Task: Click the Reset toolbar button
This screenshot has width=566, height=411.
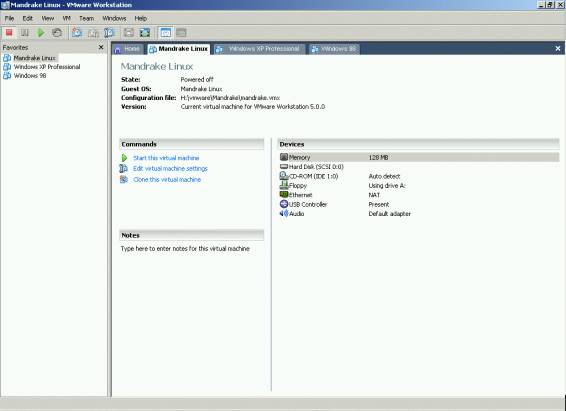Action: point(57,33)
